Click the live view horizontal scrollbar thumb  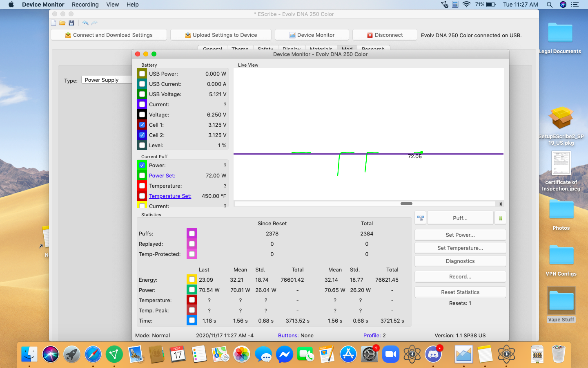406,204
